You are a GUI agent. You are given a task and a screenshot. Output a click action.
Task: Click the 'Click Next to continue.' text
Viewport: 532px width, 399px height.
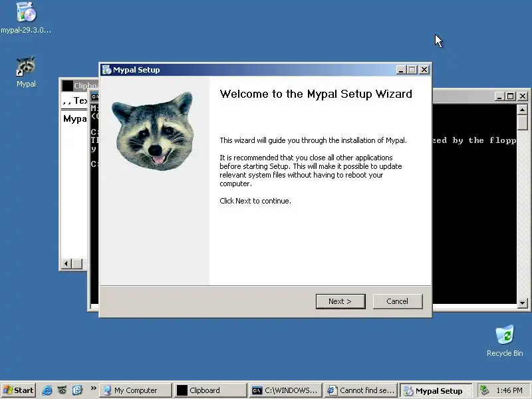point(255,201)
